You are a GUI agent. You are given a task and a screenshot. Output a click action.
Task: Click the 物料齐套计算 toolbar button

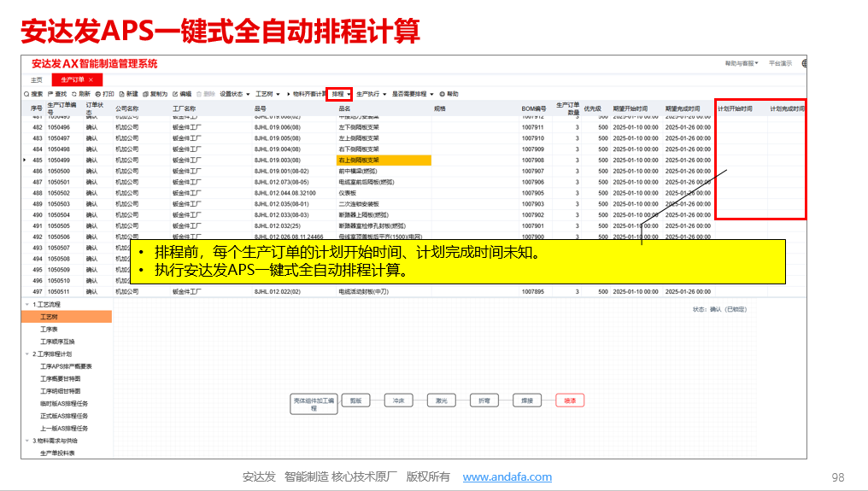pos(309,94)
